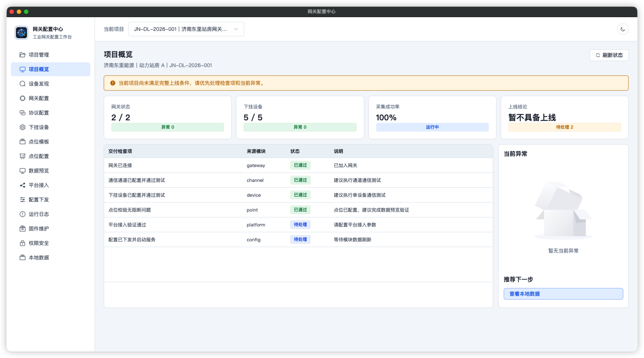Click the sliders icon beside 配置下发
This screenshot has width=644, height=358.
pos(22,200)
